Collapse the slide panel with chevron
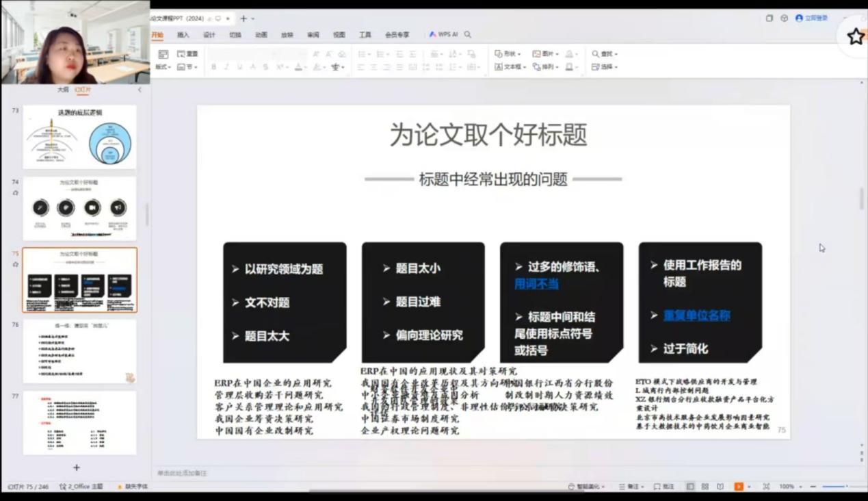 [140, 90]
